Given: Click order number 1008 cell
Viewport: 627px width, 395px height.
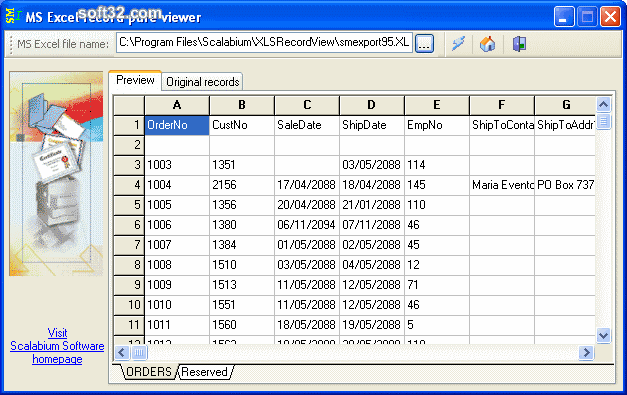Looking at the screenshot, I should point(177,265).
